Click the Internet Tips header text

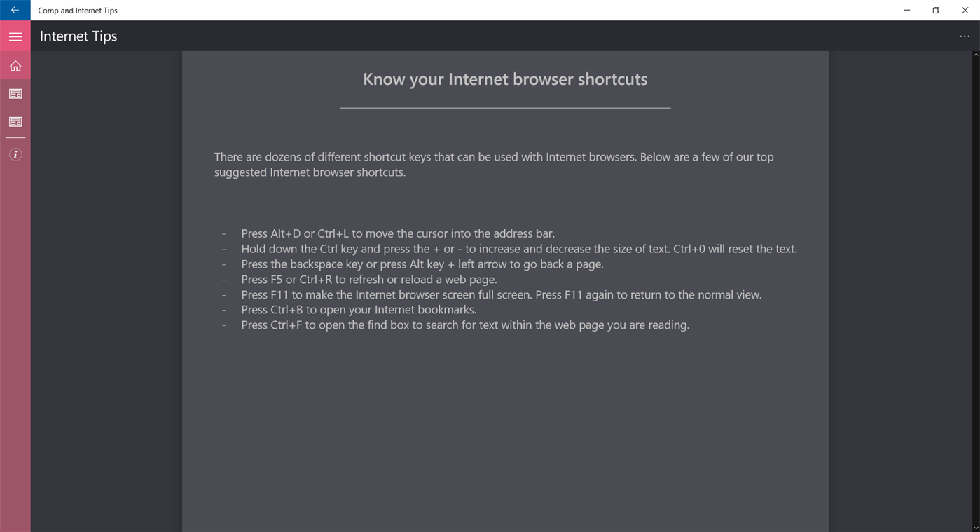tap(78, 36)
